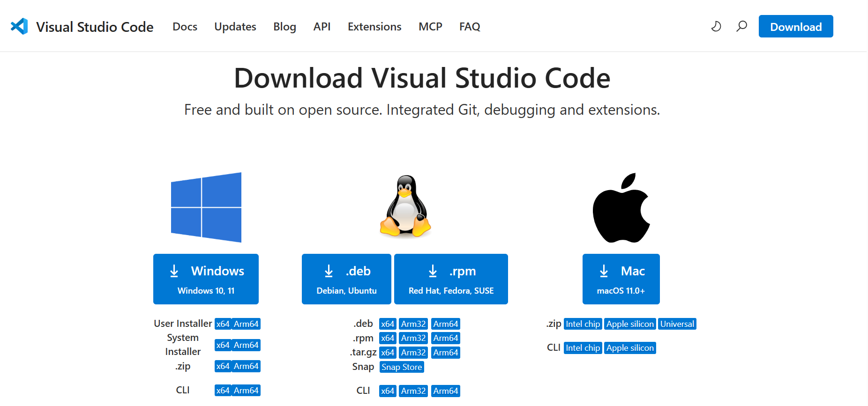Select Linux .deb Arm64 download
The width and height of the screenshot is (868, 406).
tap(446, 324)
